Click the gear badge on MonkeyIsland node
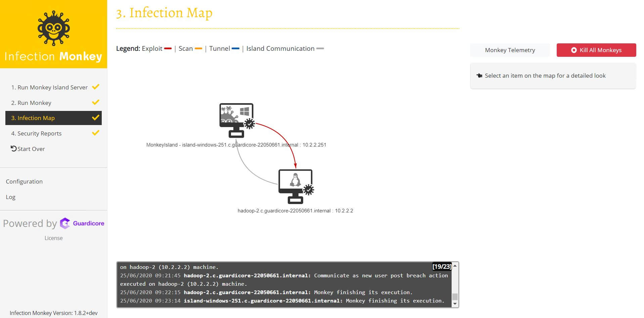The width and height of the screenshot is (644, 318). [249, 124]
